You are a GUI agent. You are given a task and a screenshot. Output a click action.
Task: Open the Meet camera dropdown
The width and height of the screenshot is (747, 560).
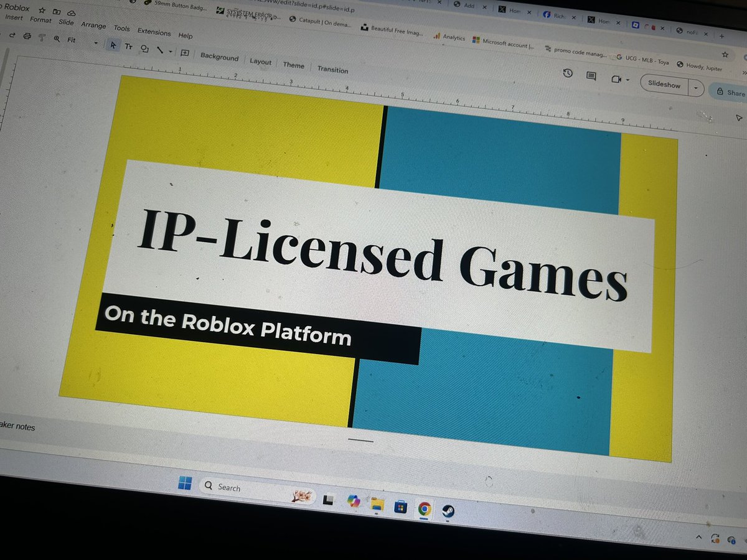[x=627, y=80]
